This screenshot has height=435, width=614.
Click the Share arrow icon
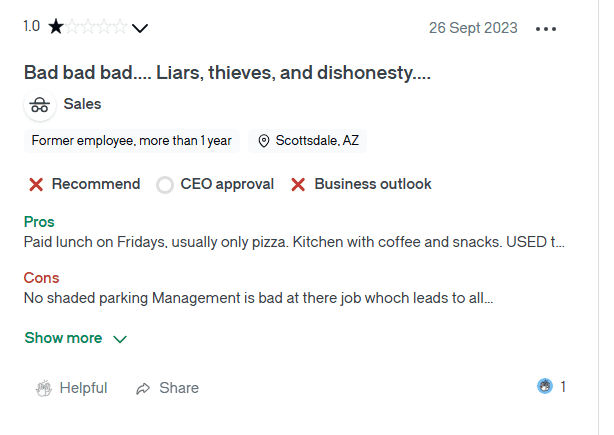click(x=144, y=388)
